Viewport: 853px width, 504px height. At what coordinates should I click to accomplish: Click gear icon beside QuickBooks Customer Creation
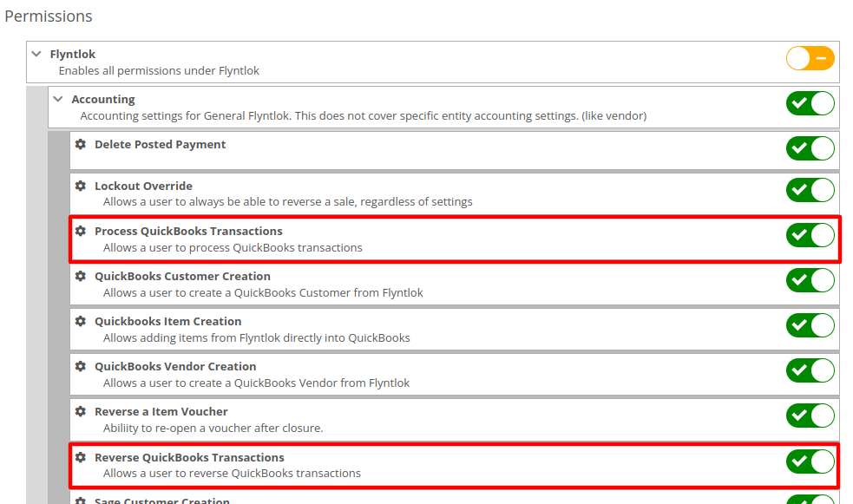pos(81,276)
